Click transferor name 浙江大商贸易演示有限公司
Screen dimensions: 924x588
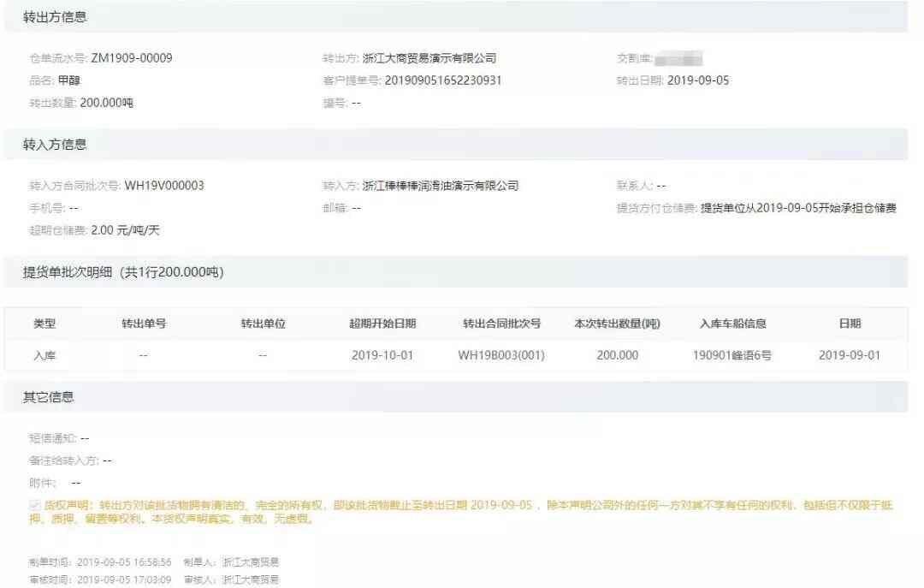429,58
